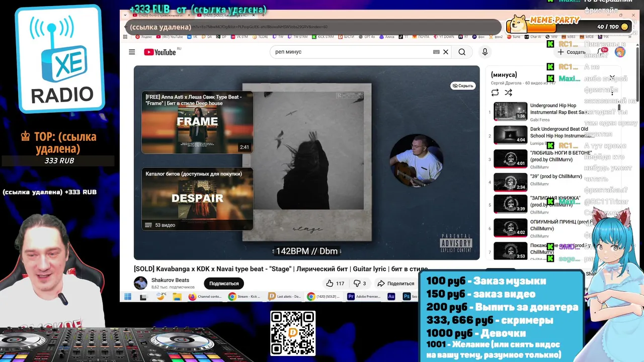Click the Создать create button
Viewport: 644px width, 362px height.
pos(572,52)
